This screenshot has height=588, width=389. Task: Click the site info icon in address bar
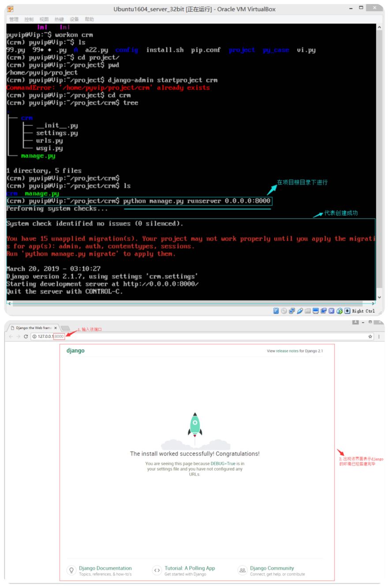coord(34,337)
